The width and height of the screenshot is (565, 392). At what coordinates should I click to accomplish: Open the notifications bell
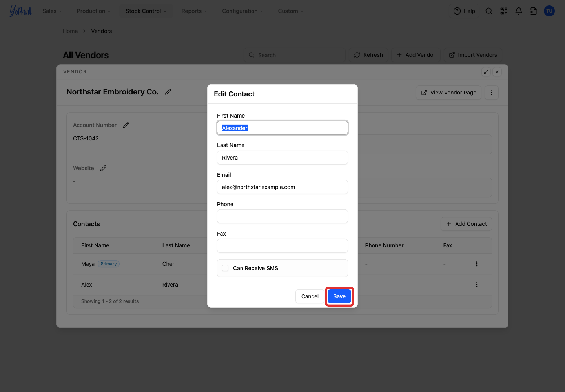click(519, 11)
